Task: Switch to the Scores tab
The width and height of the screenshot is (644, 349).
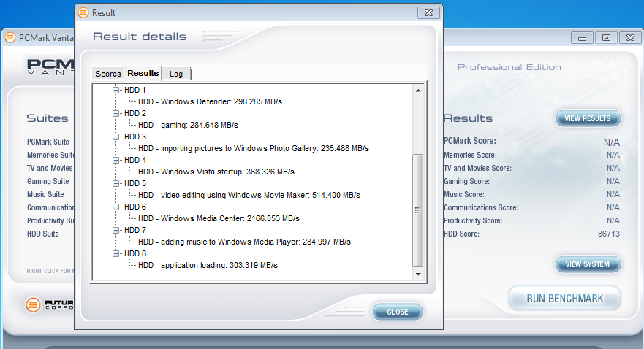Action: click(108, 74)
